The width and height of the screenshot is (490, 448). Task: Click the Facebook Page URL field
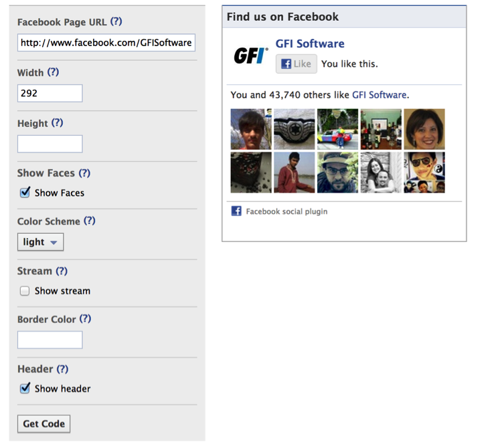[x=106, y=42]
